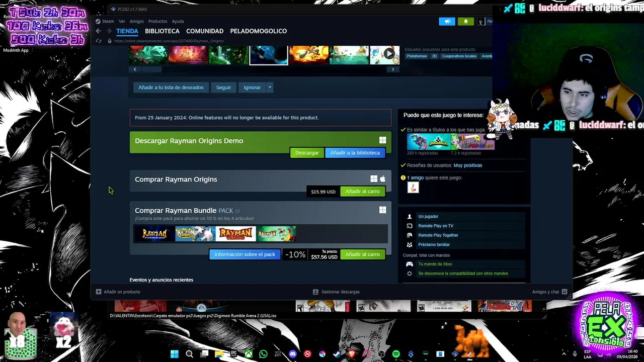Open 'Gestionar descargas' in Steam footer
The height and width of the screenshot is (362, 644).
pyautogui.click(x=336, y=292)
